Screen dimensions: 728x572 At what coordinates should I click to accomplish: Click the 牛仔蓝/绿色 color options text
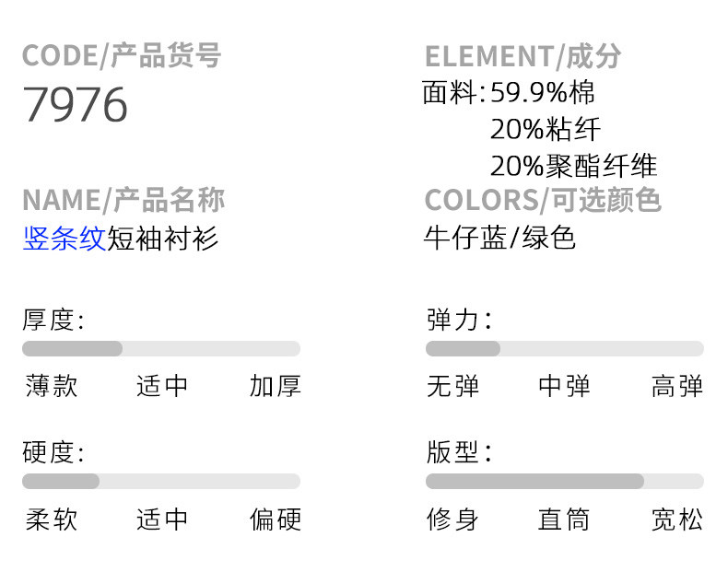[499, 238]
